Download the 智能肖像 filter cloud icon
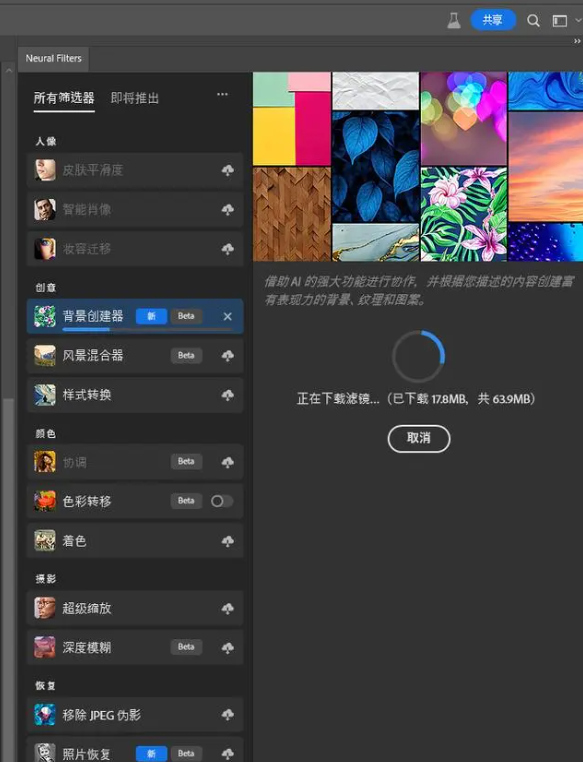This screenshot has height=762, width=583. coord(227,210)
